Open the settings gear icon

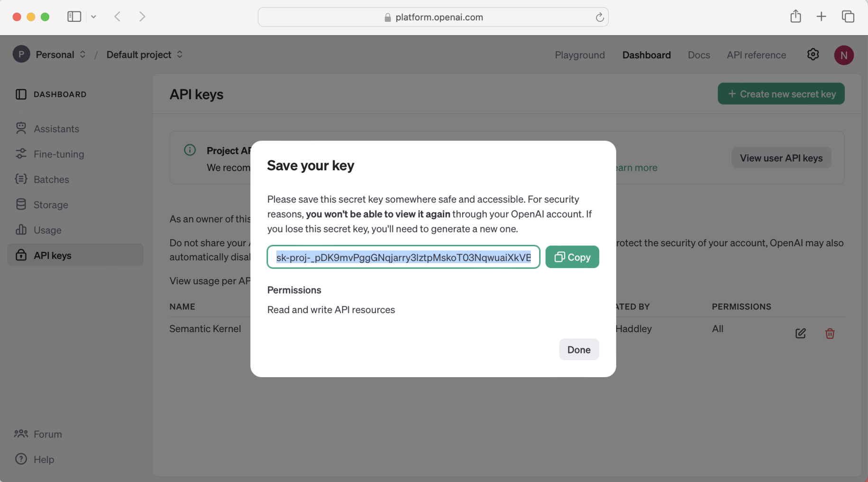coord(813,55)
